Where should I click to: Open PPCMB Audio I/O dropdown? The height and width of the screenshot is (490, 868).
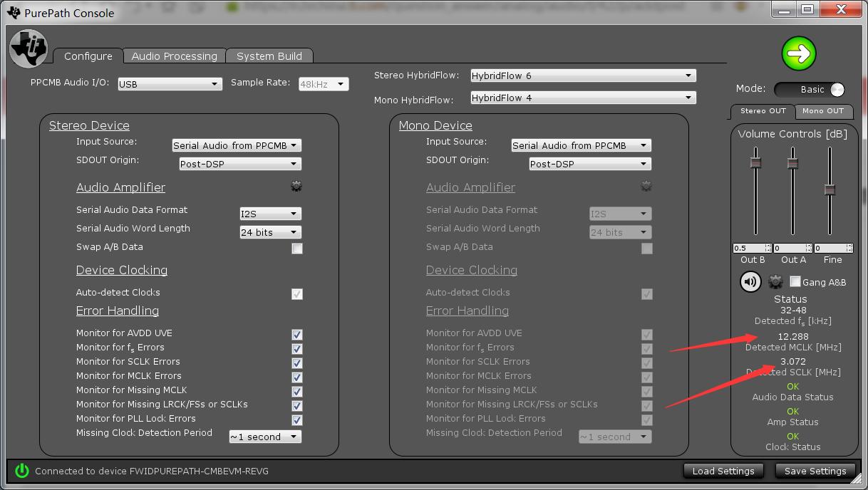pos(170,84)
